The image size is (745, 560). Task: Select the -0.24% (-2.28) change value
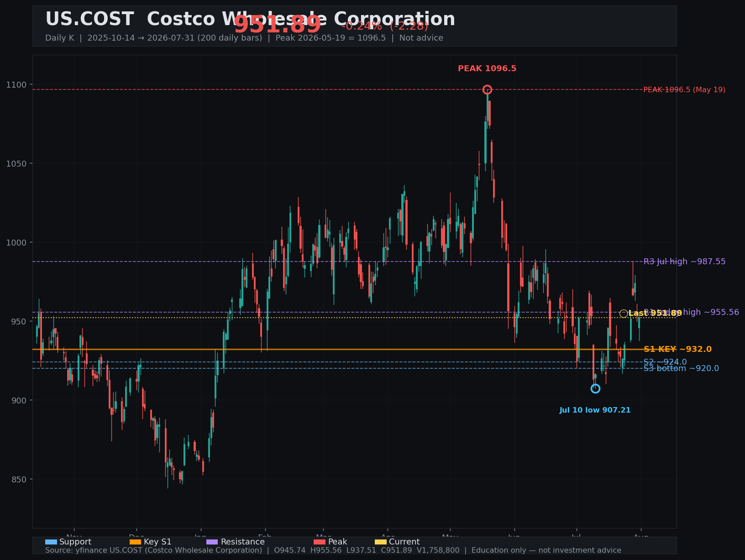385,26
